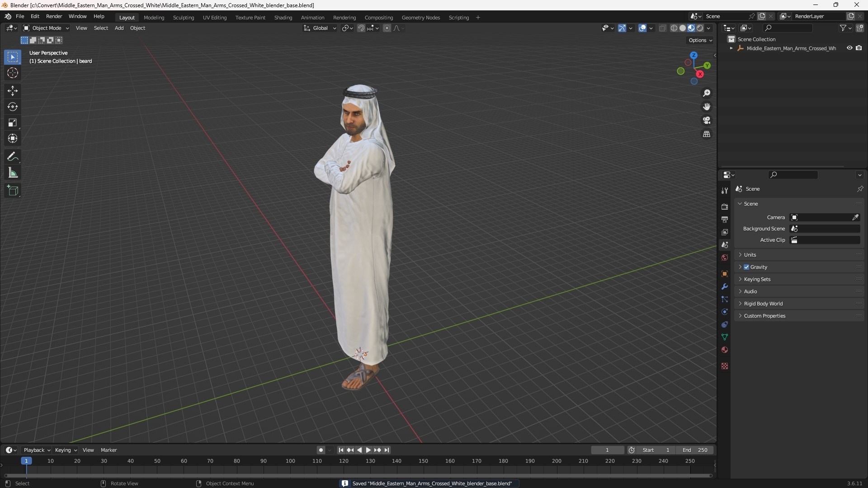Open the Object Data properties tab

pyautogui.click(x=725, y=337)
